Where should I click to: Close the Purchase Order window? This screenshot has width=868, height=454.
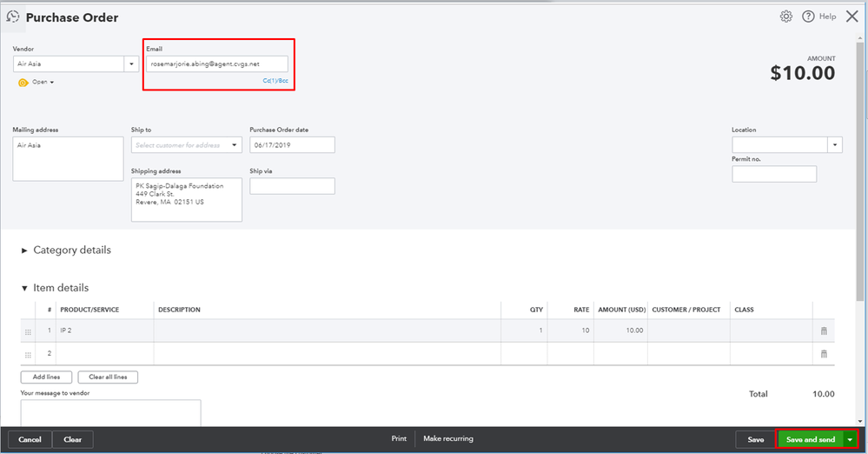tap(852, 17)
